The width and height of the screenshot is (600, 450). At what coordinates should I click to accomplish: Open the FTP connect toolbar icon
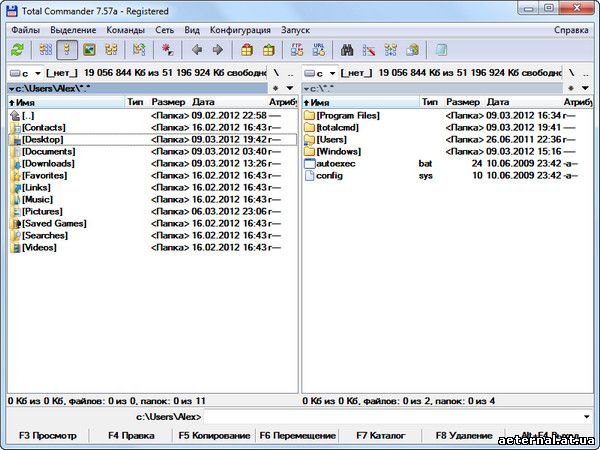tap(297, 50)
